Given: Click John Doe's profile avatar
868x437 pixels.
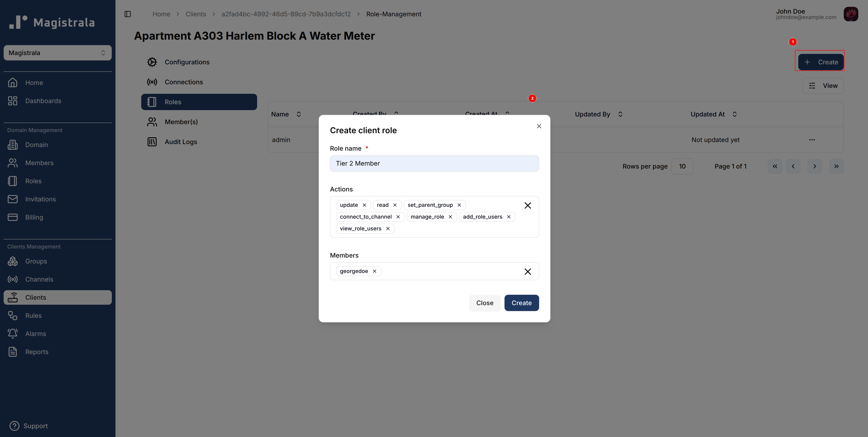Looking at the screenshot, I should pyautogui.click(x=851, y=14).
